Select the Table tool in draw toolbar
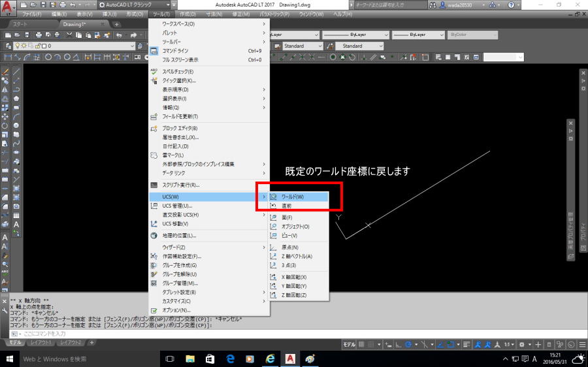This screenshot has height=367, width=588. tap(16, 215)
